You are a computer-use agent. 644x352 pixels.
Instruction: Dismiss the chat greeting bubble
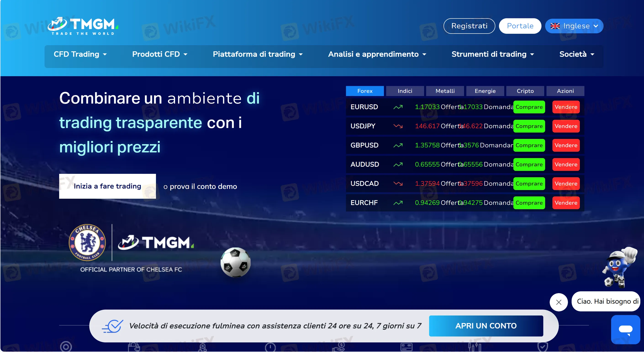point(559,302)
